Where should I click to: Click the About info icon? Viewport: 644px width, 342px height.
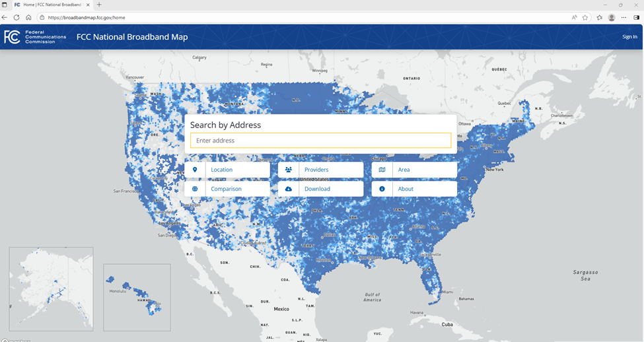coord(382,189)
